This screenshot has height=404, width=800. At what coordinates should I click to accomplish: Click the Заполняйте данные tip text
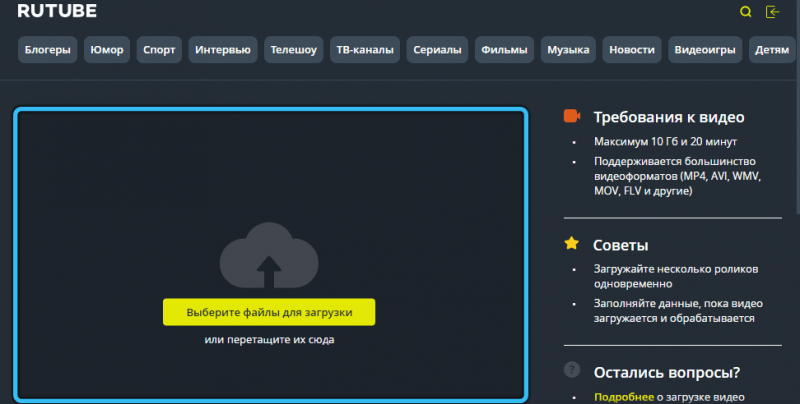click(x=678, y=311)
